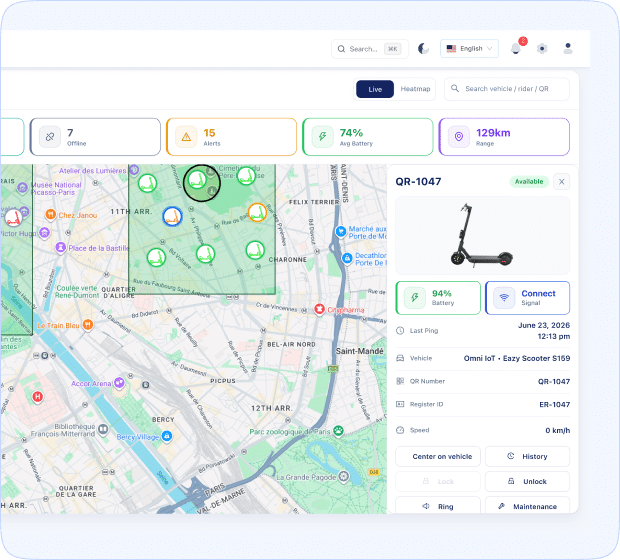620x560 pixels.
Task: Select the 129km Range card
Action: point(504,137)
